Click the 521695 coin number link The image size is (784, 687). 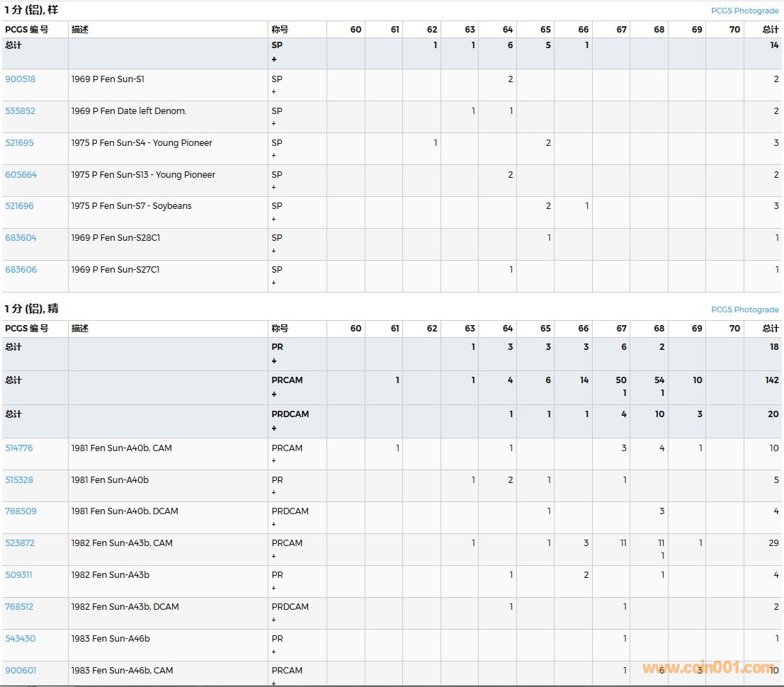point(19,143)
